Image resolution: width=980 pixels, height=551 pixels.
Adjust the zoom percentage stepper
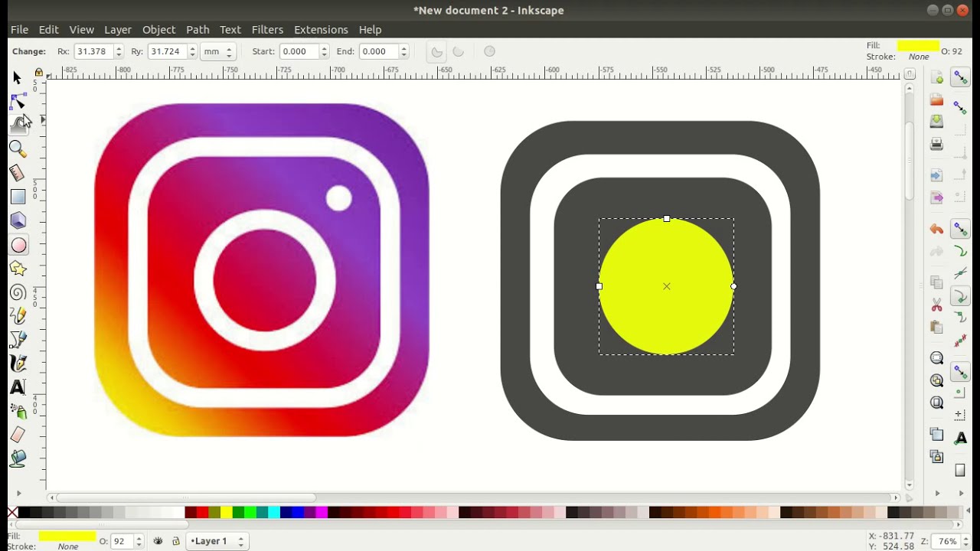pos(967,541)
